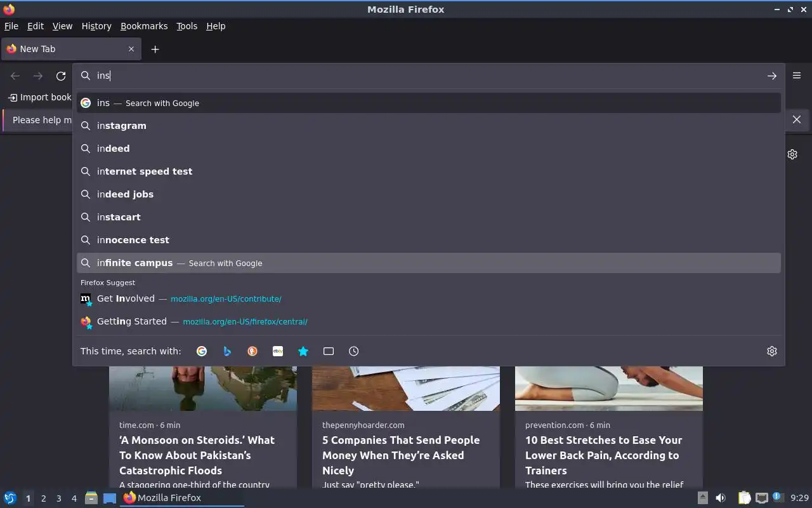This screenshot has width=812, height=508.
Task: Open the Edit menu
Action: pyautogui.click(x=36, y=26)
